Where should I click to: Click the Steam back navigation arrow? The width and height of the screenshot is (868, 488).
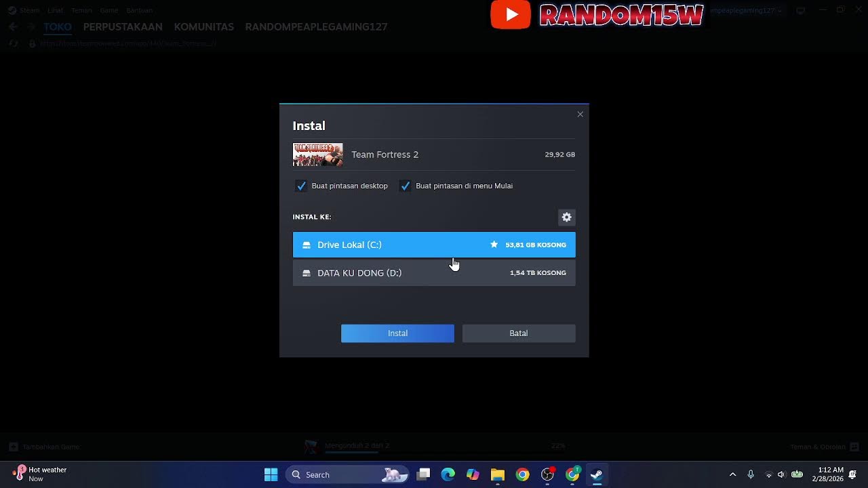pos(13,27)
